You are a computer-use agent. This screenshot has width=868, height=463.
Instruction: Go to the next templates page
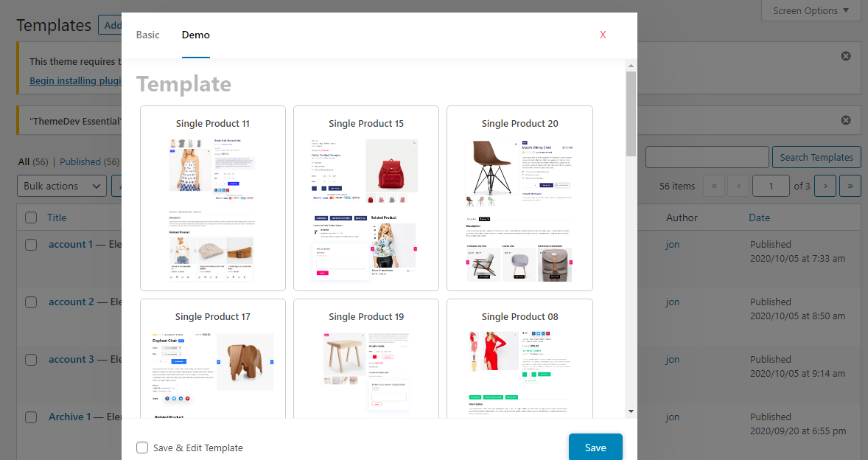click(x=825, y=186)
